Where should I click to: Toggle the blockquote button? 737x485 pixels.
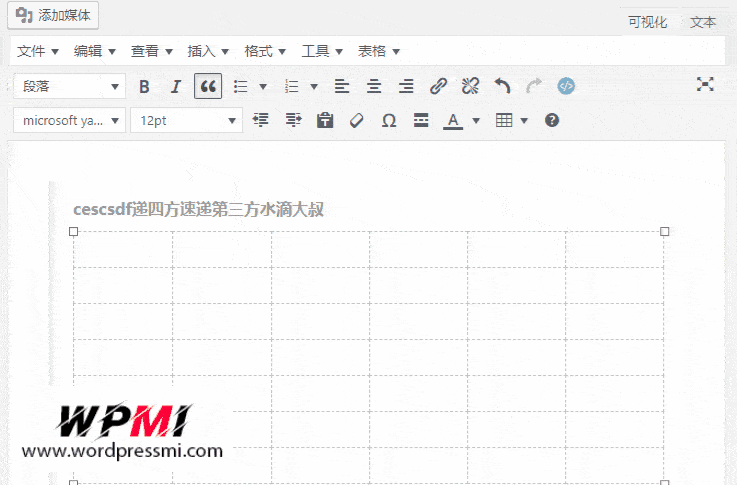pyautogui.click(x=207, y=87)
